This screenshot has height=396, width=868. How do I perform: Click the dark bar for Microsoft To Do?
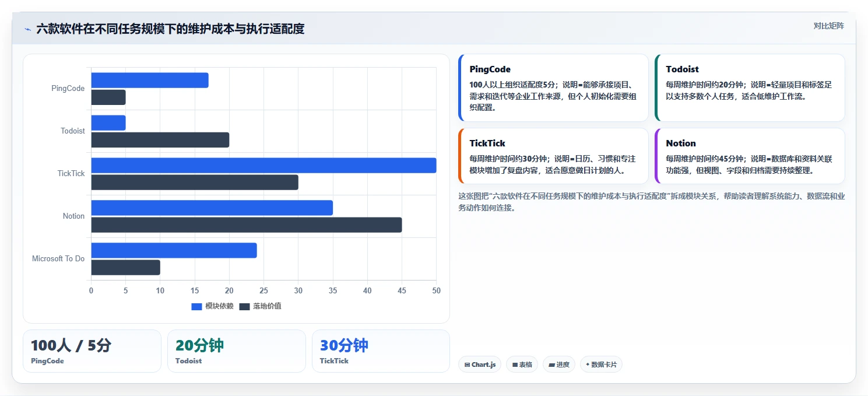click(126, 268)
